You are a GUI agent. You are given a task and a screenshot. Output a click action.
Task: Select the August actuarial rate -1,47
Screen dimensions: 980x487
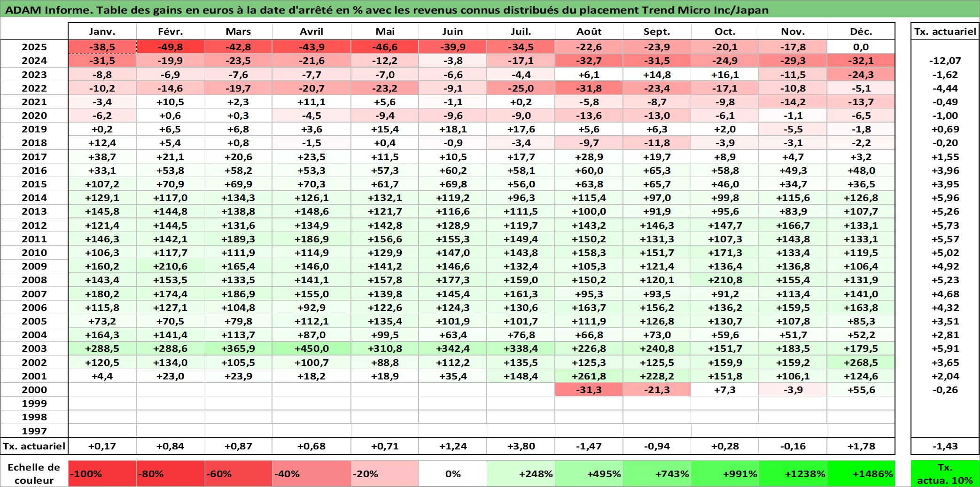(589, 446)
